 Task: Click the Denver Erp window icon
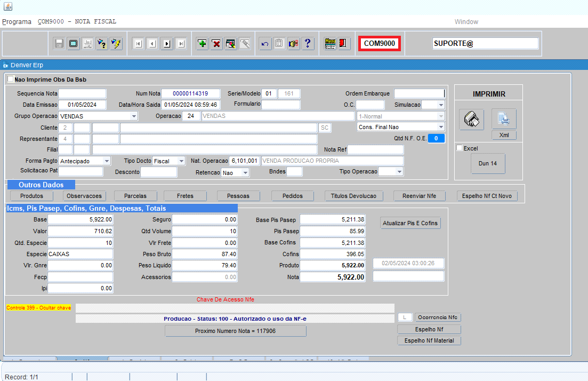(6, 65)
